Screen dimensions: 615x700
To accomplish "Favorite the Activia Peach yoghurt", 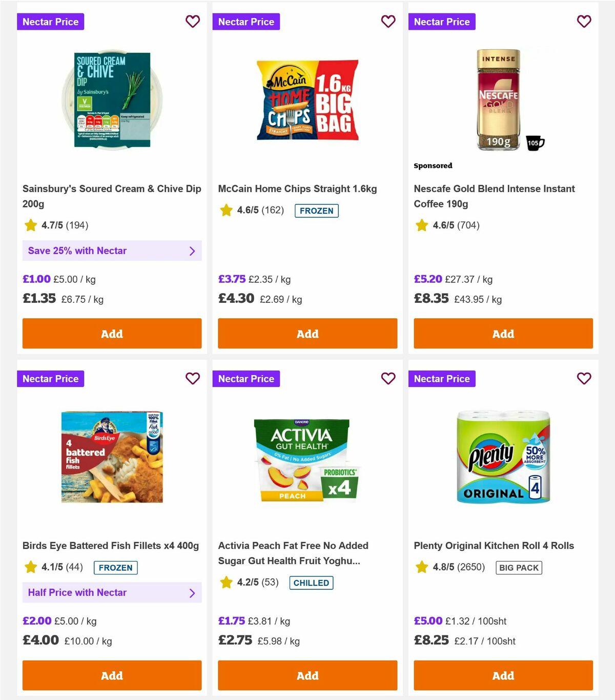I will coord(388,379).
